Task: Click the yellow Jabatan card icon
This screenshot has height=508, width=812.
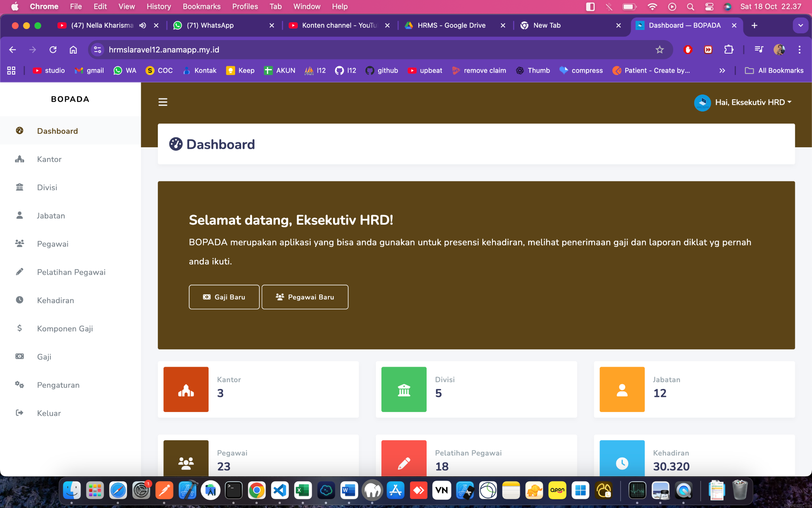Action: click(x=622, y=389)
